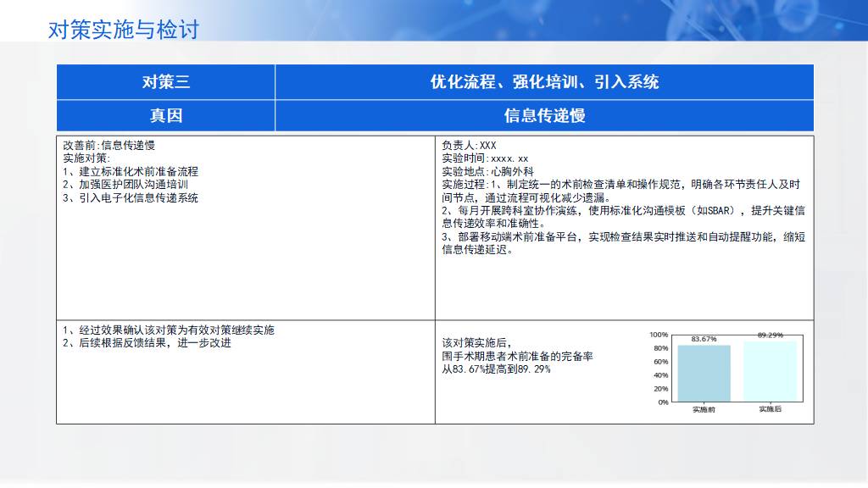Click the 优化流程、强化培训、引入系统 header cell
This screenshot has height=488, width=868.
tap(544, 82)
